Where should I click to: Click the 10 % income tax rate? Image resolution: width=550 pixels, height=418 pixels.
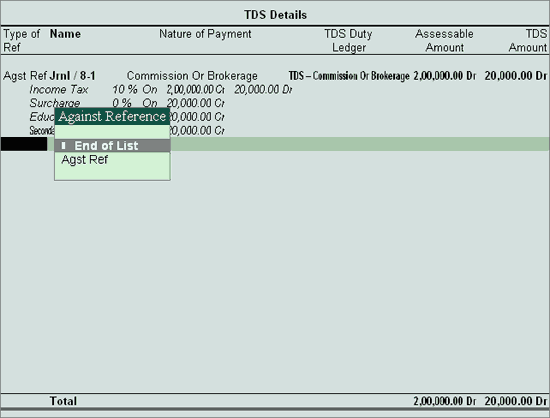pos(125,90)
